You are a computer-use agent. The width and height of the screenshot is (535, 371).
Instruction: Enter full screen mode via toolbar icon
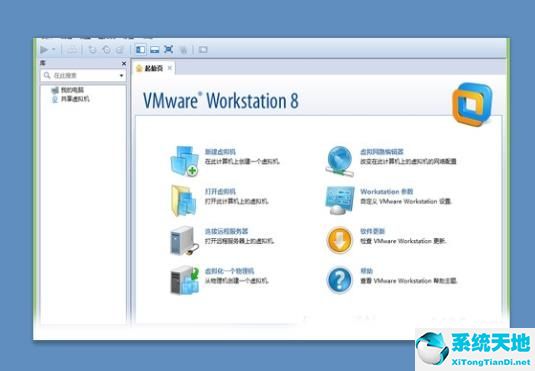[x=168, y=49]
